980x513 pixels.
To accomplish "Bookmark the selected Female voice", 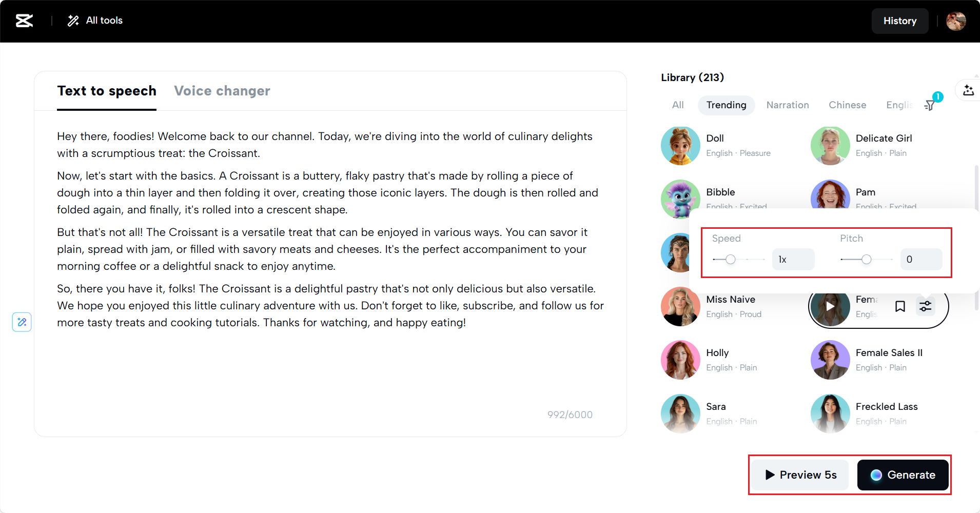I will coord(900,306).
